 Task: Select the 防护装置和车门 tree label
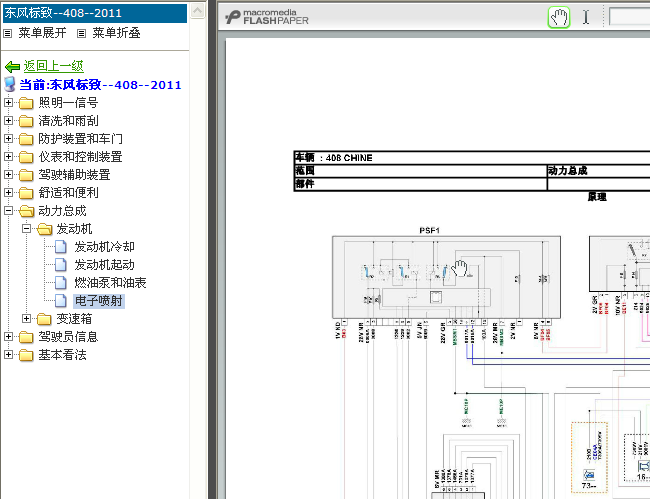(80, 138)
